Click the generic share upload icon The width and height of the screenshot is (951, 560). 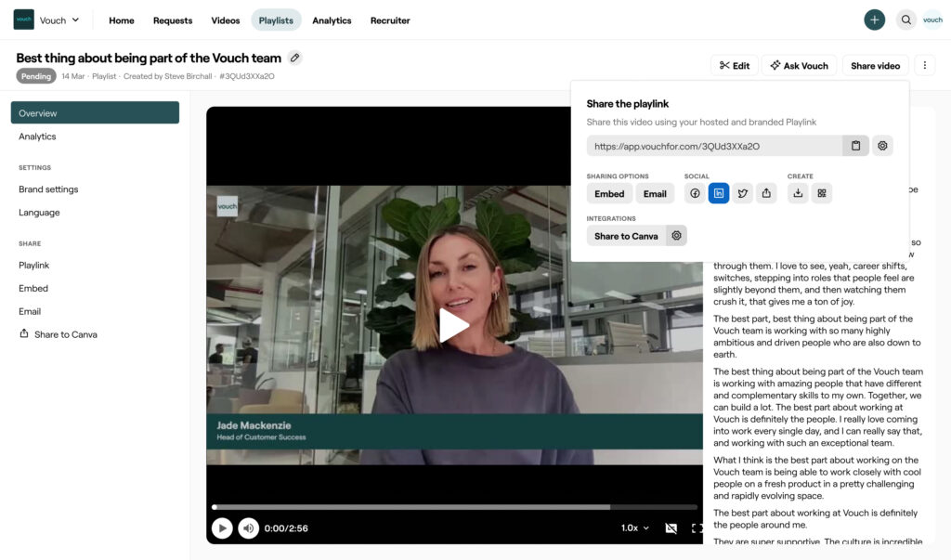coord(766,193)
